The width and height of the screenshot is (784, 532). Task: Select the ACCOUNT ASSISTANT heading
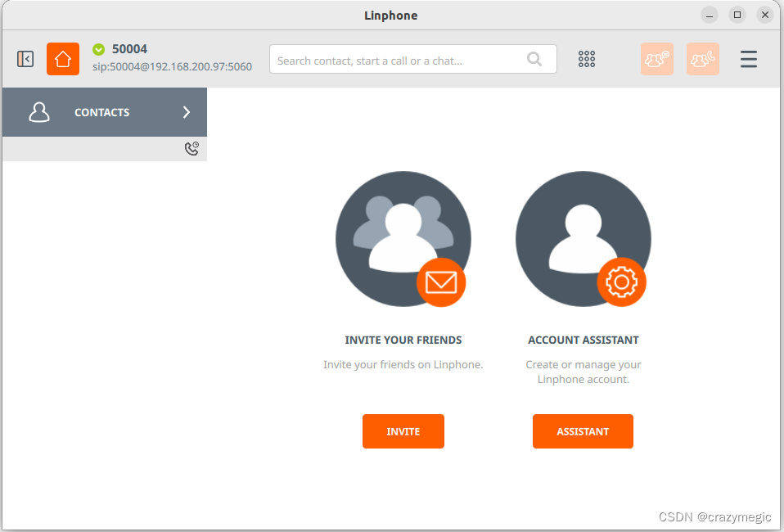coord(583,340)
